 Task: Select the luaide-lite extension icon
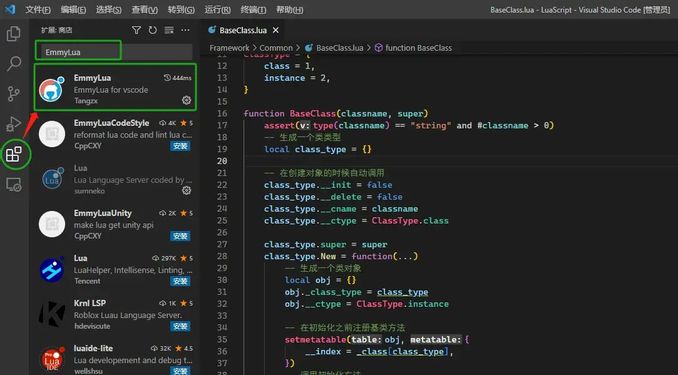pyautogui.click(x=52, y=359)
